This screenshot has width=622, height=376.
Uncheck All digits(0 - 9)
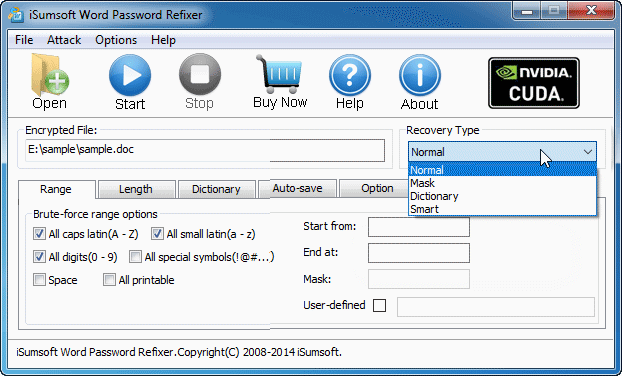point(39,257)
